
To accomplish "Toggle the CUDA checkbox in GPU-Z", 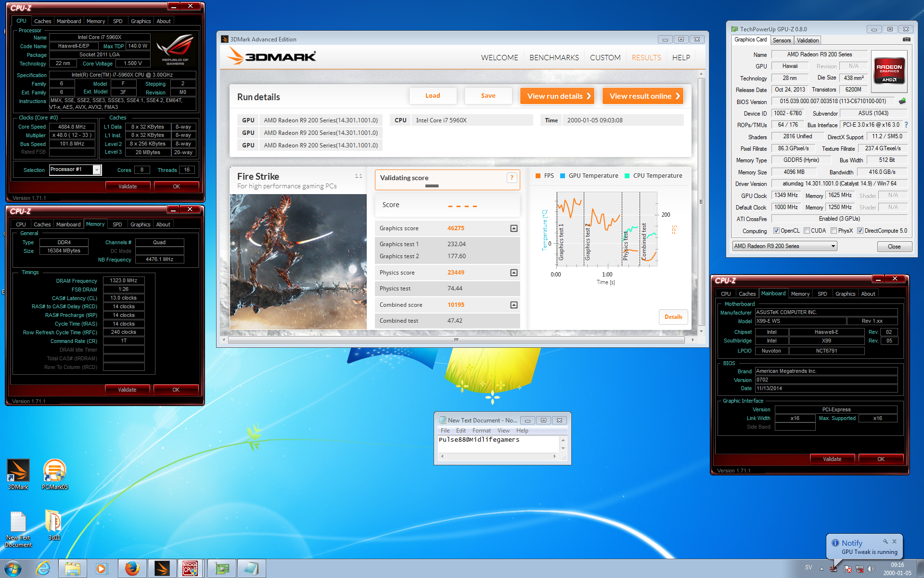I will coord(807,231).
